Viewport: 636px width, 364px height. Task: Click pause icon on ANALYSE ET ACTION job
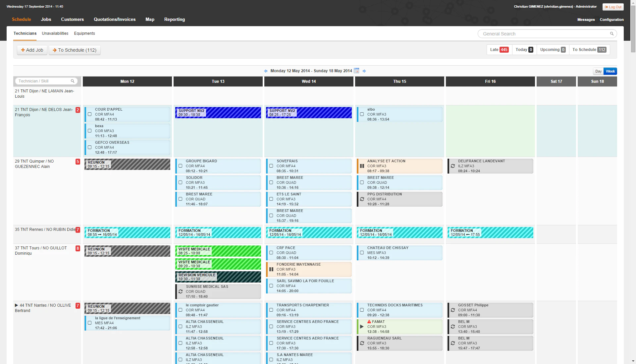362,166
